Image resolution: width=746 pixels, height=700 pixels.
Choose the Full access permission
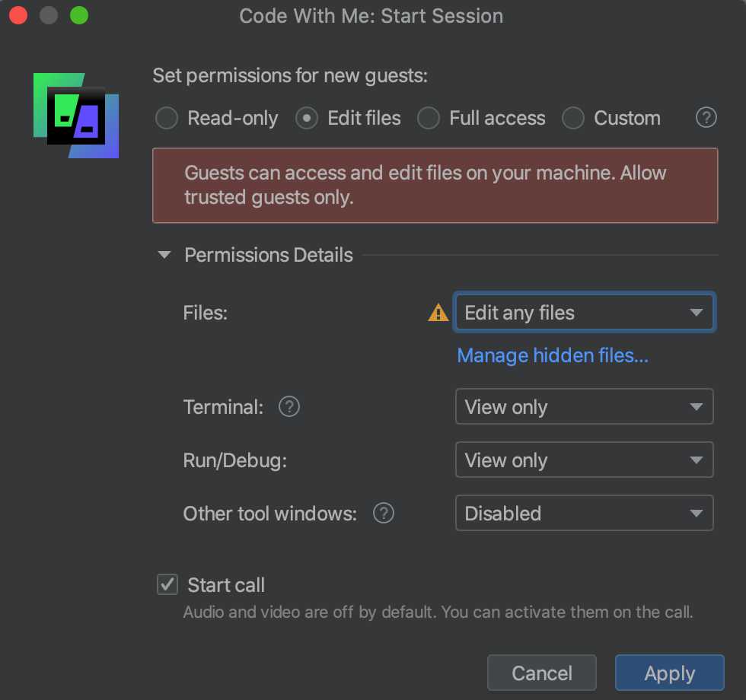pyautogui.click(x=429, y=119)
